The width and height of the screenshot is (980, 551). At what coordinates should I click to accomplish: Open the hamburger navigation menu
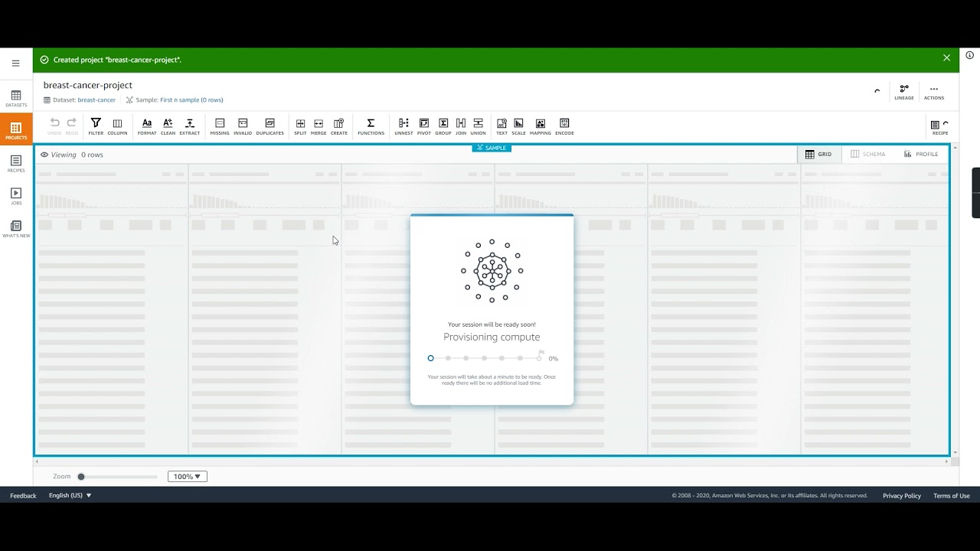[x=15, y=64]
